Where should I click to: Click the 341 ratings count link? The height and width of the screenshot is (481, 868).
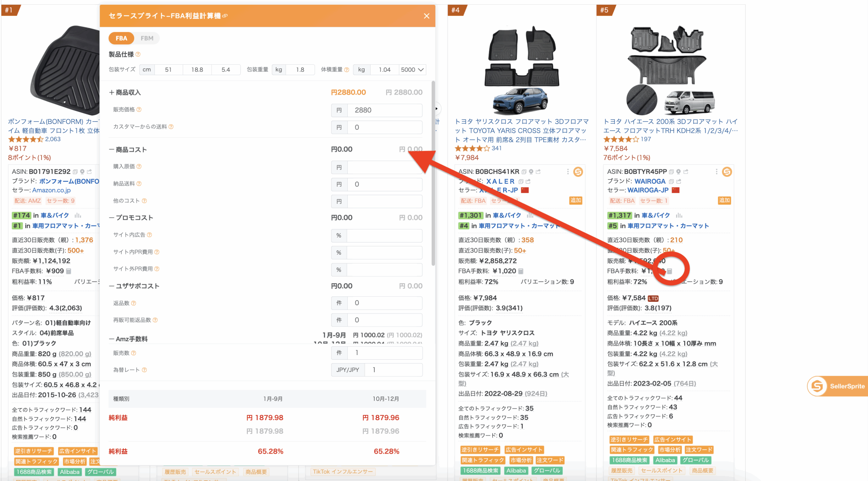[496, 148]
